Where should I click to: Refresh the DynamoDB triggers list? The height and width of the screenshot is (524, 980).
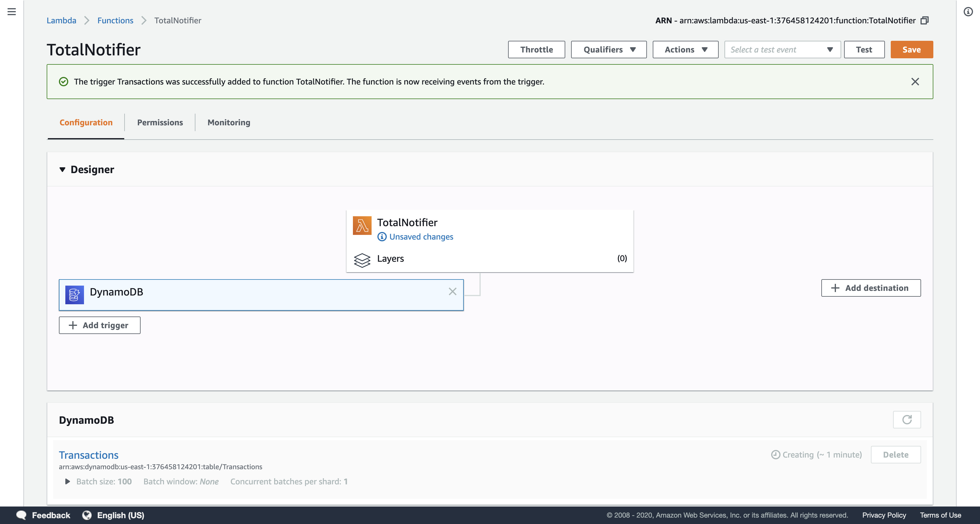[907, 419]
